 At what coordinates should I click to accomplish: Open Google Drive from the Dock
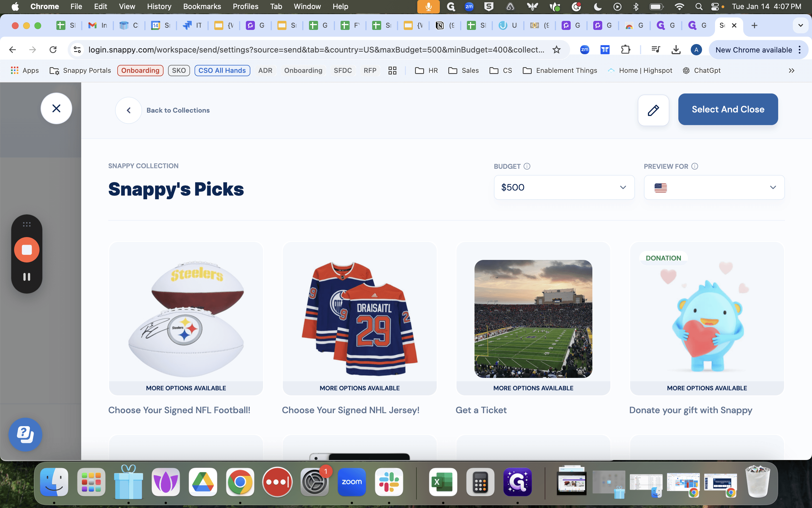pos(203,482)
